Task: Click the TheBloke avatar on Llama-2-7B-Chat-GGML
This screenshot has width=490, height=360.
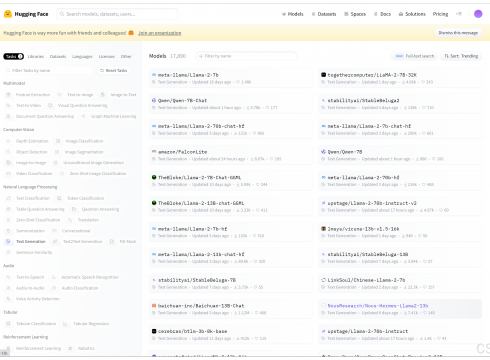Action: tap(154, 177)
